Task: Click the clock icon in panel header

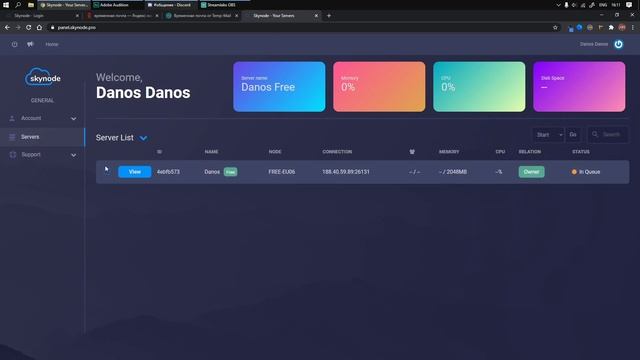Action: click(x=15, y=44)
